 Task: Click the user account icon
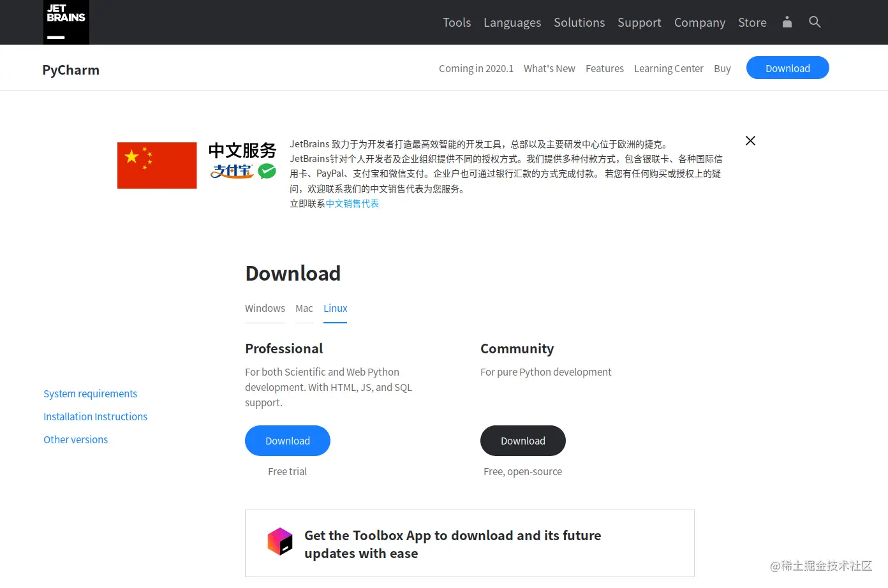[787, 22]
